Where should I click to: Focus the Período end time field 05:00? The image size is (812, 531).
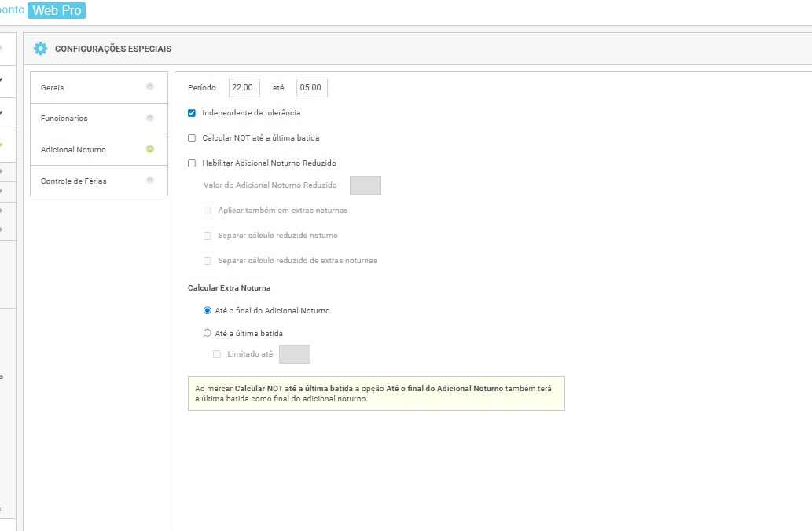point(311,88)
